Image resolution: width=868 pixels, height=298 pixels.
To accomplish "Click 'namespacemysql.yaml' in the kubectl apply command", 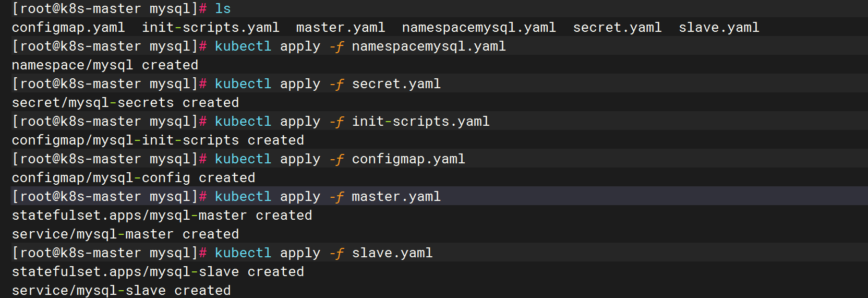I will (429, 46).
